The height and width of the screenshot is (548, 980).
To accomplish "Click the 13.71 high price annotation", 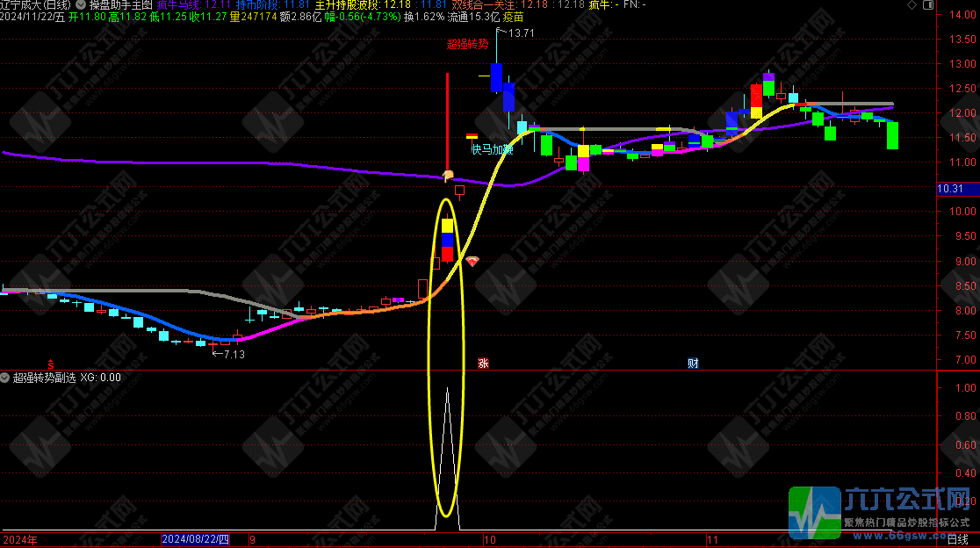I will pos(521,33).
